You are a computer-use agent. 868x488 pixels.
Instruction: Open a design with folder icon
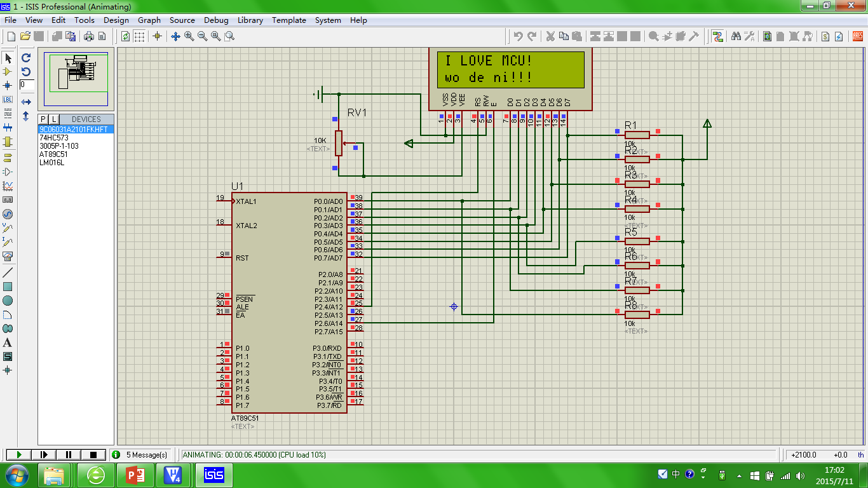(x=25, y=36)
